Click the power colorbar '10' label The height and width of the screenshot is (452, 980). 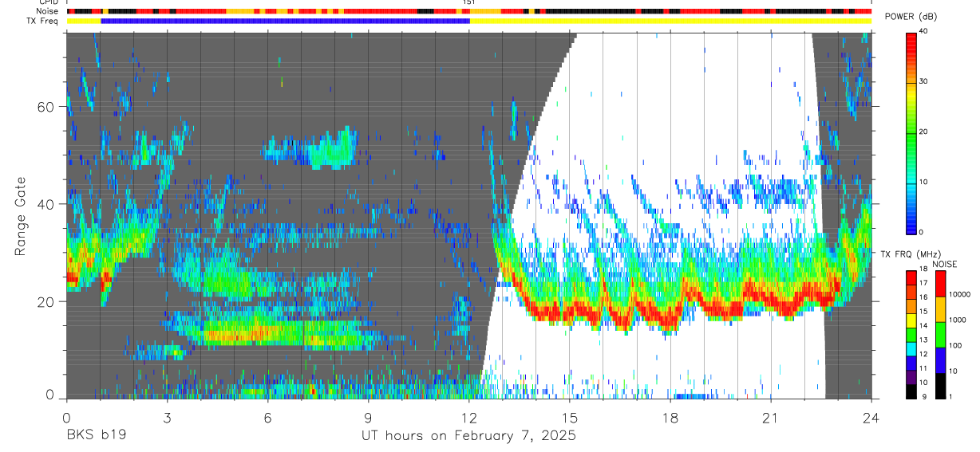click(924, 182)
